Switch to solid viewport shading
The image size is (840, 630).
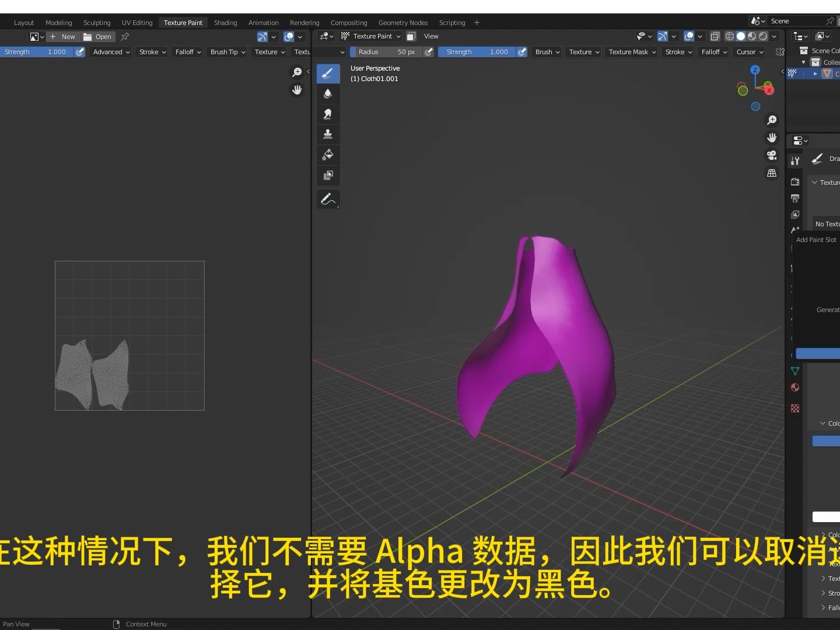[741, 36]
